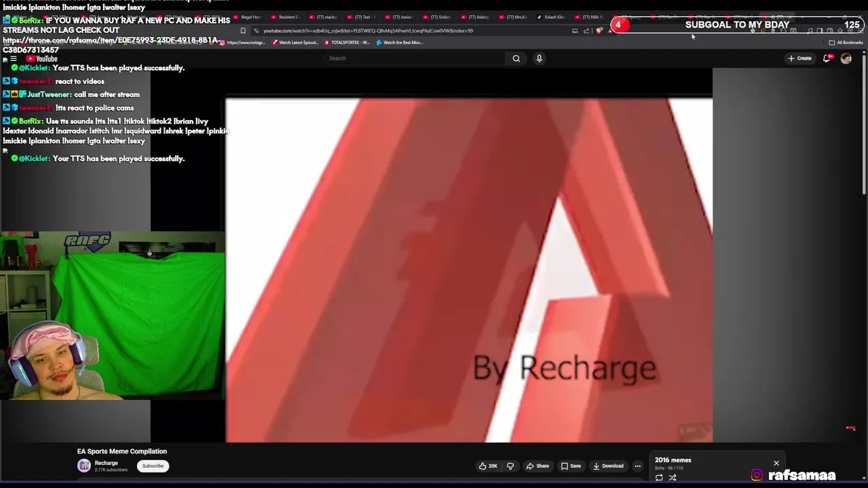
Task: Focus the YouTube search box
Action: [415, 58]
